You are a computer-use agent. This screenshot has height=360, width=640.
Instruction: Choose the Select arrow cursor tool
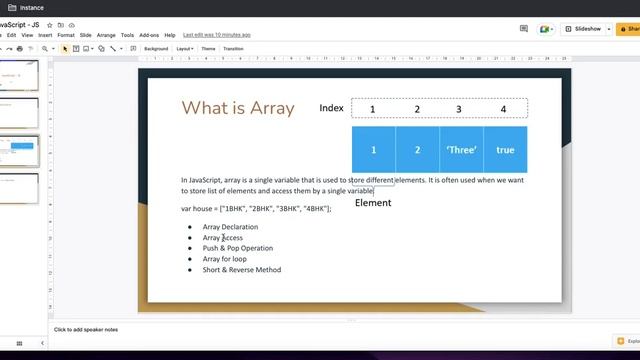65,49
